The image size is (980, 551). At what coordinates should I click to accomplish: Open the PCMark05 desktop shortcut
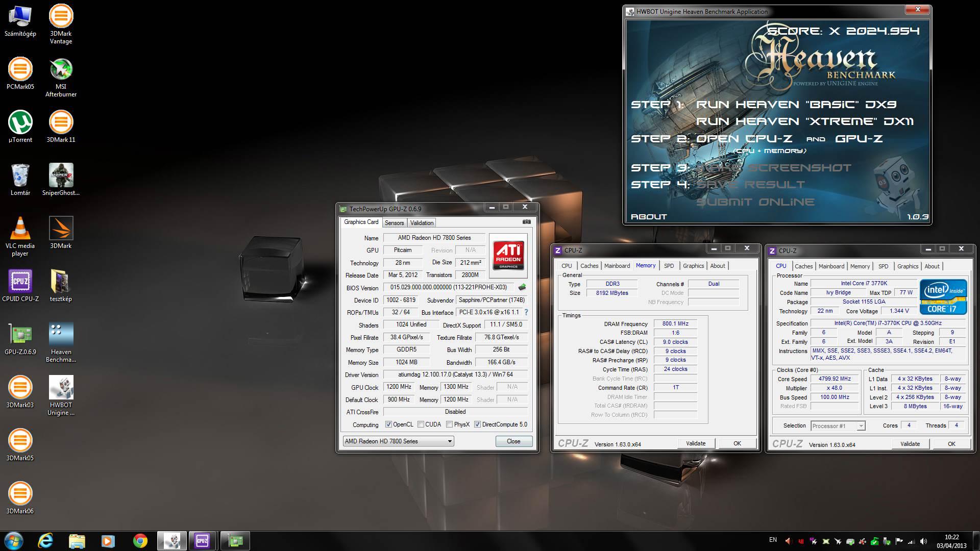click(20, 74)
